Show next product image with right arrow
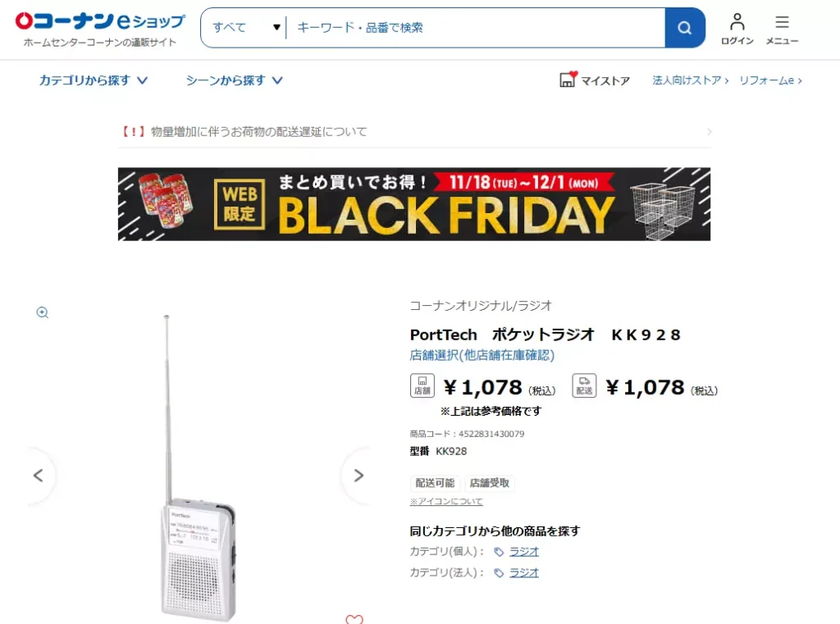The width and height of the screenshot is (840, 624). [x=358, y=475]
